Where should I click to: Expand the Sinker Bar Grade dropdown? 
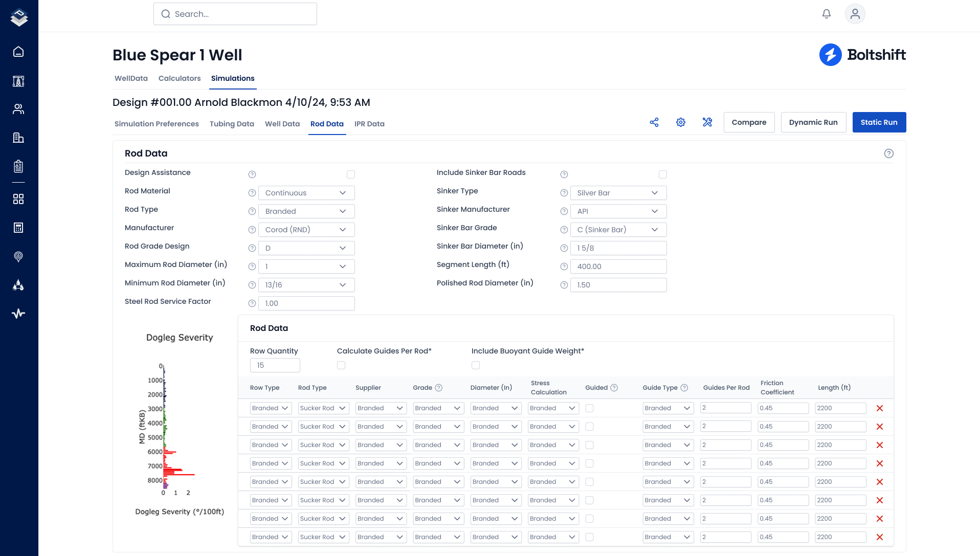pos(618,230)
